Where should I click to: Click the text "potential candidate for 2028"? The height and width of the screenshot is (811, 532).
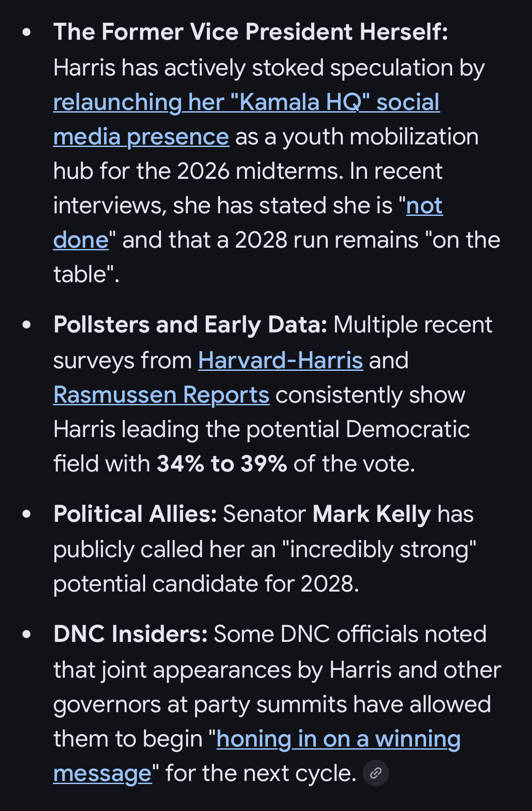(x=206, y=584)
